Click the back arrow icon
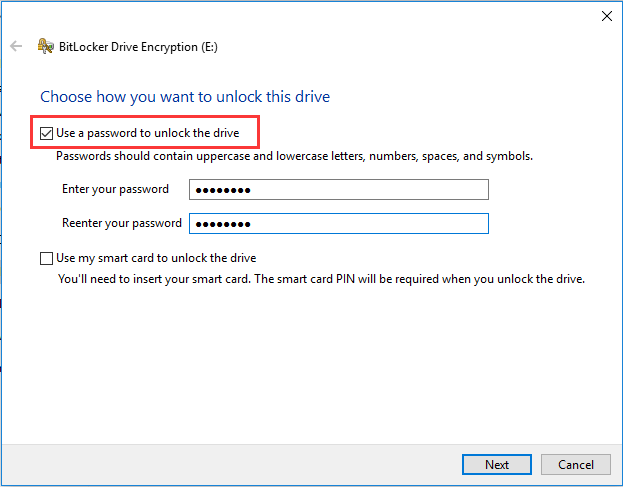This screenshot has width=623, height=487. 16,46
